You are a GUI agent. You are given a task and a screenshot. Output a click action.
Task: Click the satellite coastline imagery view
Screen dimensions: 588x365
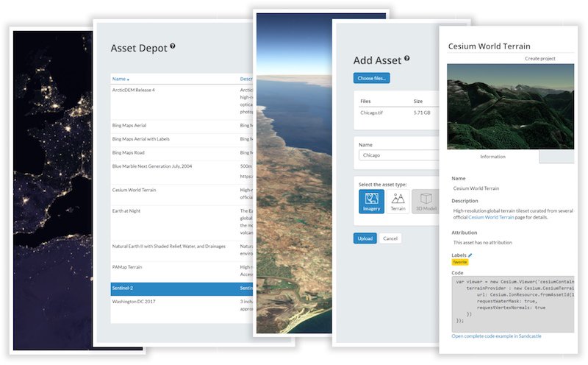(294, 173)
